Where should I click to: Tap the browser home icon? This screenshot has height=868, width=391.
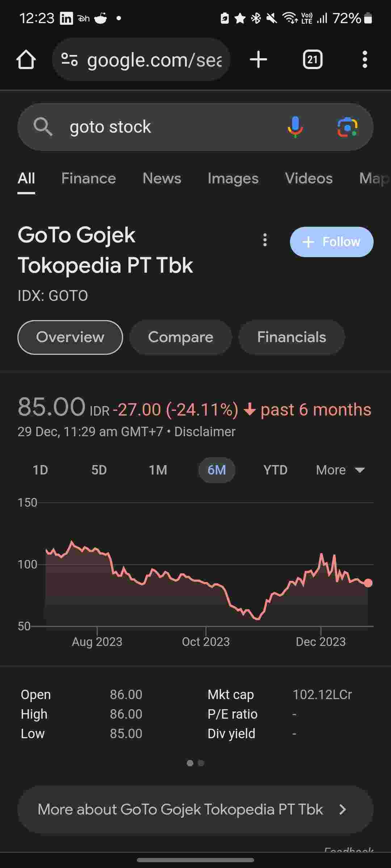[26, 60]
